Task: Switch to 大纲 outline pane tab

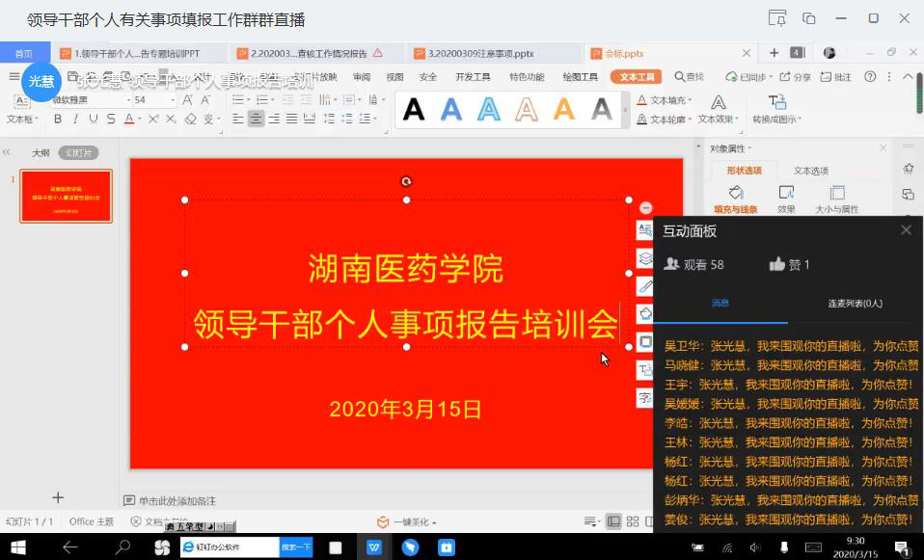Action: (x=41, y=152)
